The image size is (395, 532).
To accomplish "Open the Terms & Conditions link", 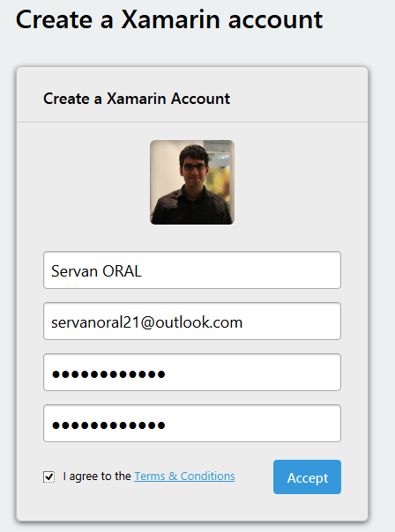I will point(184,477).
